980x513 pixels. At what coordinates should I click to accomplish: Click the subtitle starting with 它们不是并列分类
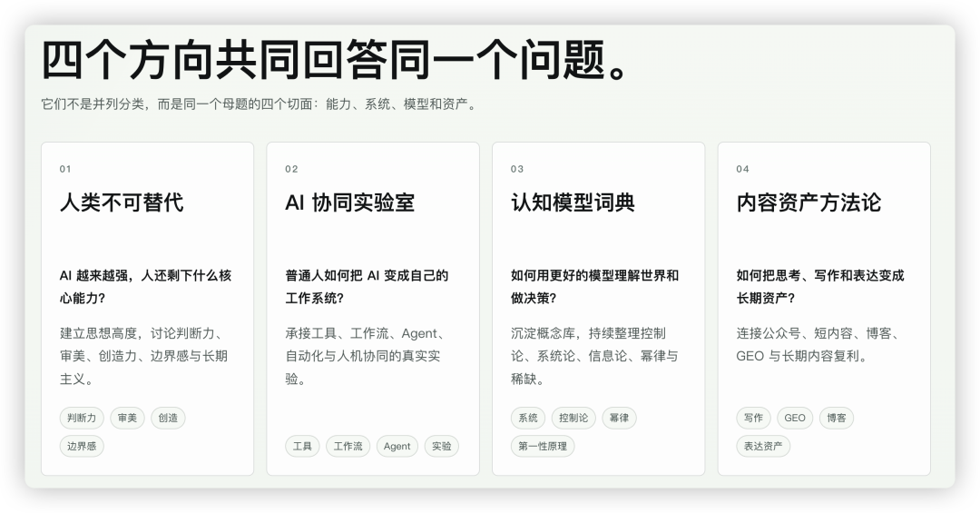pyautogui.click(x=260, y=104)
